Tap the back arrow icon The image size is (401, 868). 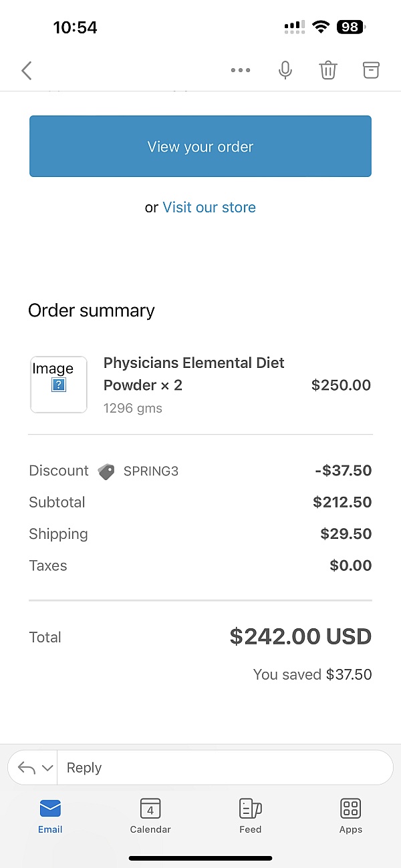[27, 70]
